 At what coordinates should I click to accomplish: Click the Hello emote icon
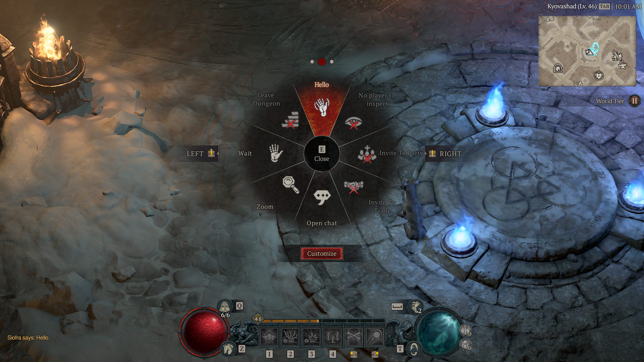322,107
